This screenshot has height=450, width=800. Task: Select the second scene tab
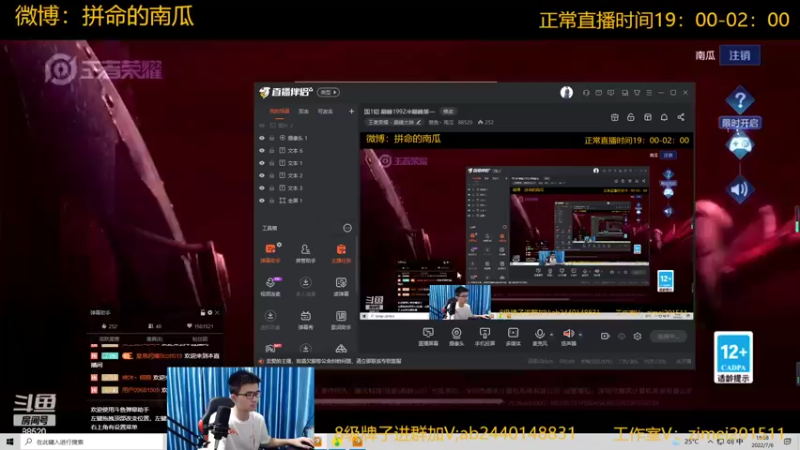point(304,111)
